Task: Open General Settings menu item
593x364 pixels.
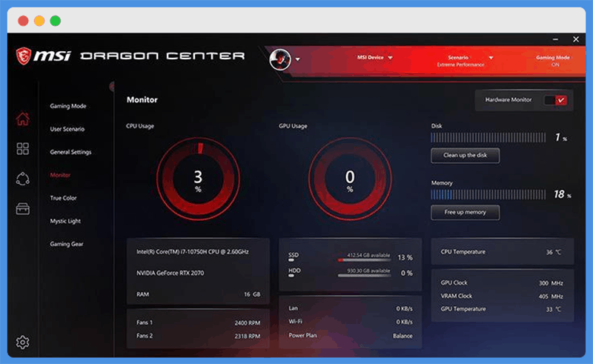Action: (x=70, y=152)
